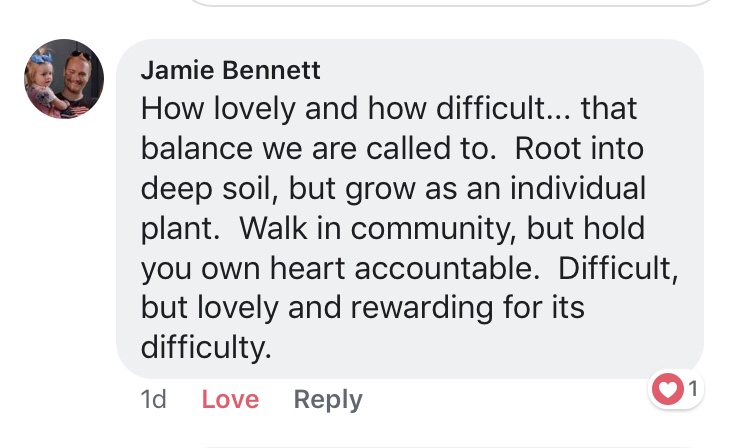Click the partial comment bubble at top
746x448 pixels.
click(x=450, y=3)
